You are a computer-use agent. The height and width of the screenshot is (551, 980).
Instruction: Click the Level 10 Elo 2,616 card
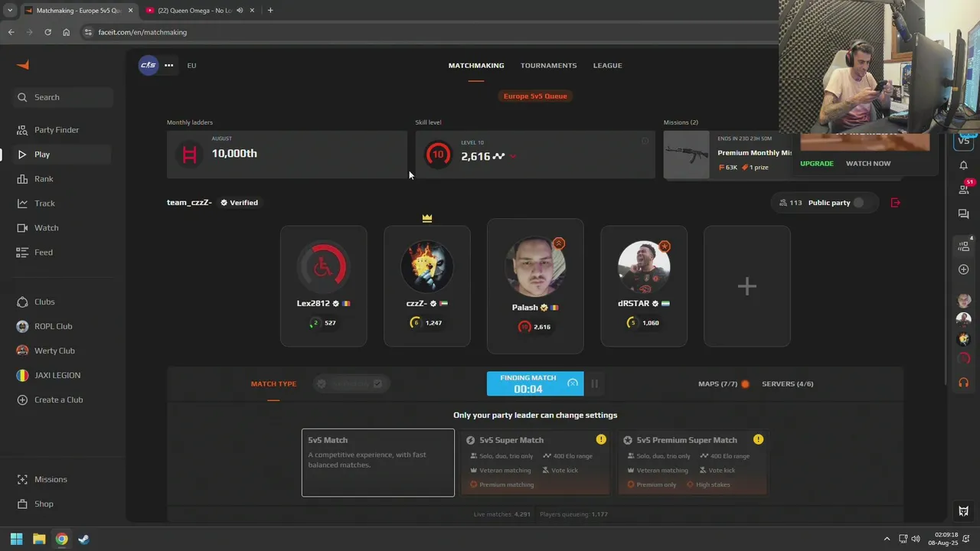tap(535, 155)
